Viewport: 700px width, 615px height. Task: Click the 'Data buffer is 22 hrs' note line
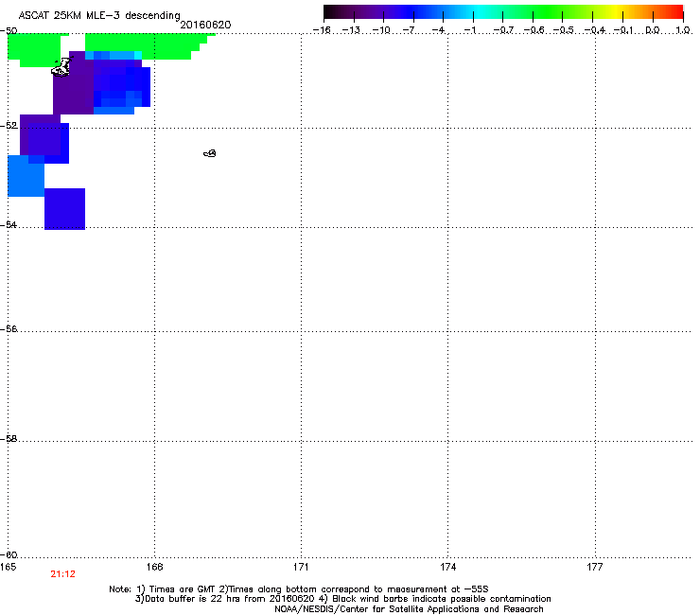(x=342, y=599)
